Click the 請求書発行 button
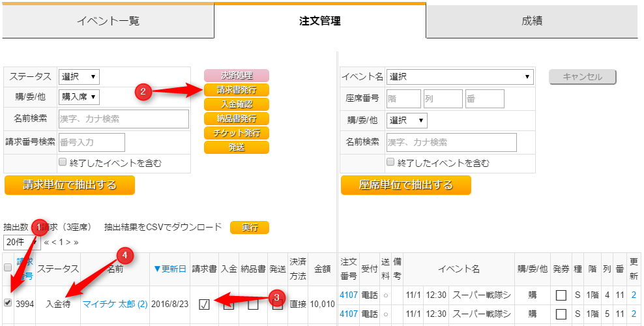 point(236,90)
